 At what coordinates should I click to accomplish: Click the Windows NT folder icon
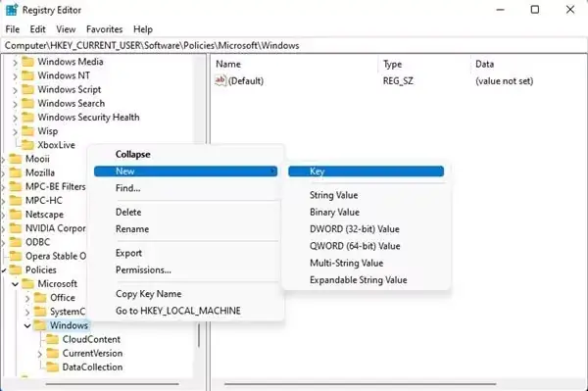27,75
